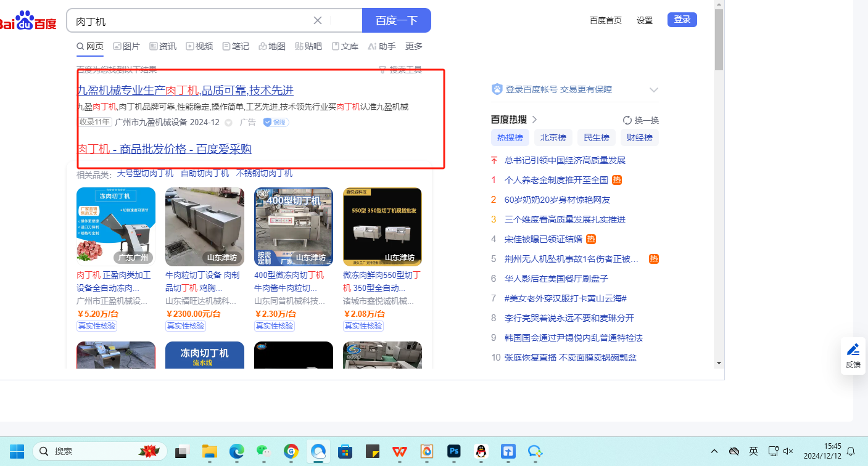Expand the 搜索工具 filter options
Image resolution: width=868 pixels, height=466 pixels.
click(x=400, y=70)
